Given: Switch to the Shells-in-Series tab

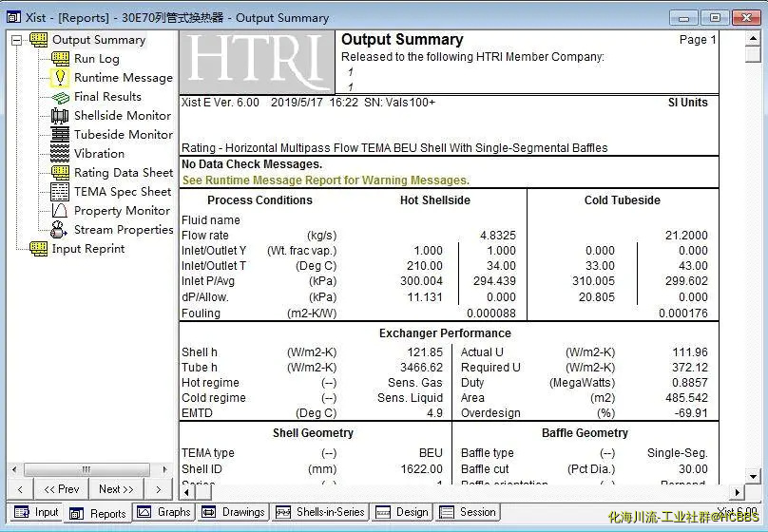Looking at the screenshot, I should 320,512.
